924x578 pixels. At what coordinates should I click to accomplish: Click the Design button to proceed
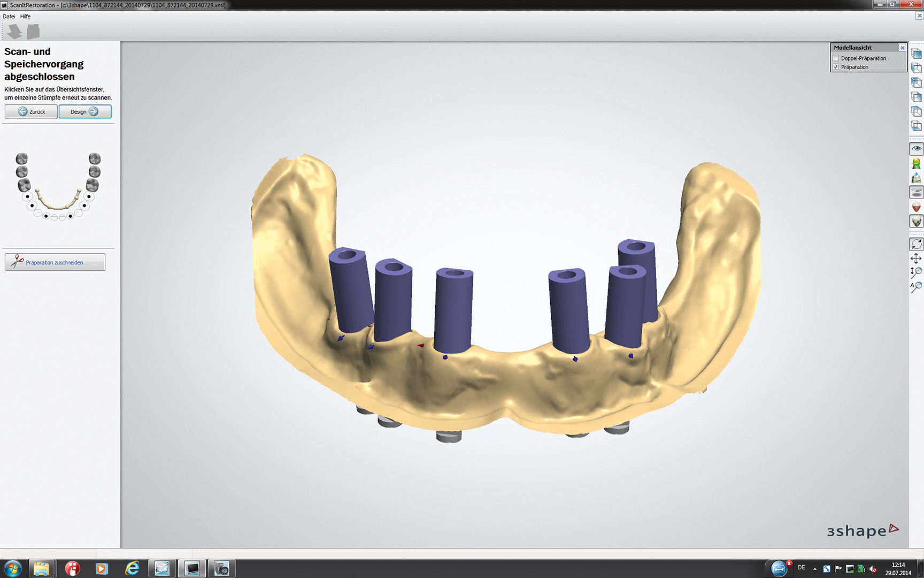coord(85,111)
